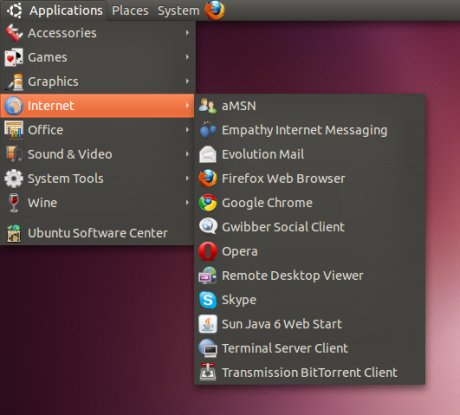
Task: Click the Internet globe icon
Action: click(x=14, y=106)
